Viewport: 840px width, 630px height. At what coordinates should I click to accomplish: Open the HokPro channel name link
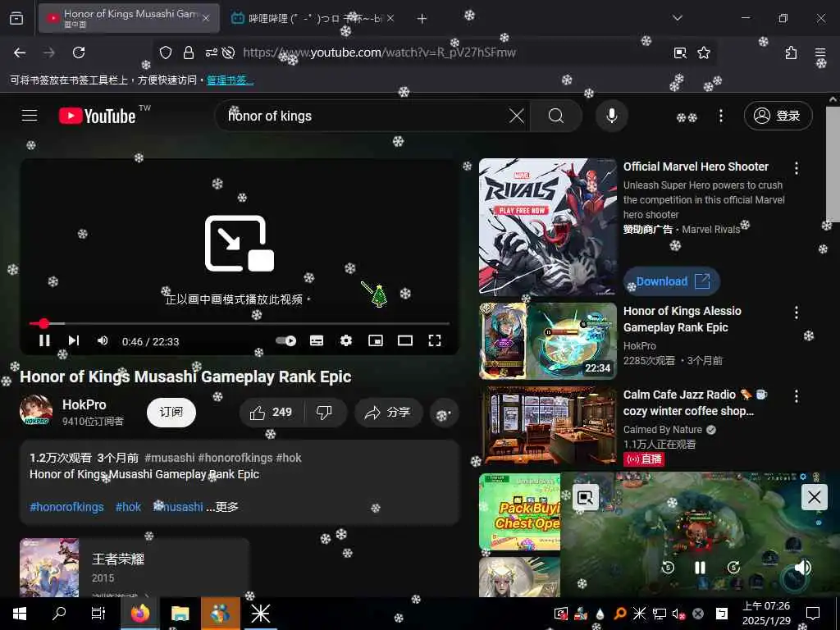click(84, 404)
